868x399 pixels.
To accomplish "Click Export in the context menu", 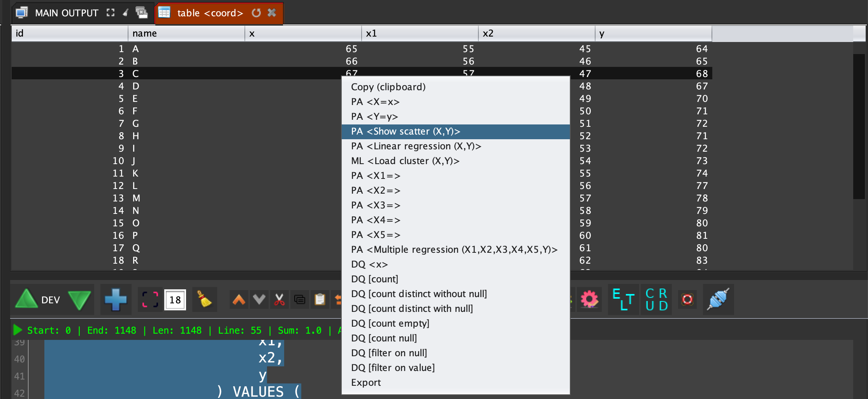I will (x=365, y=383).
